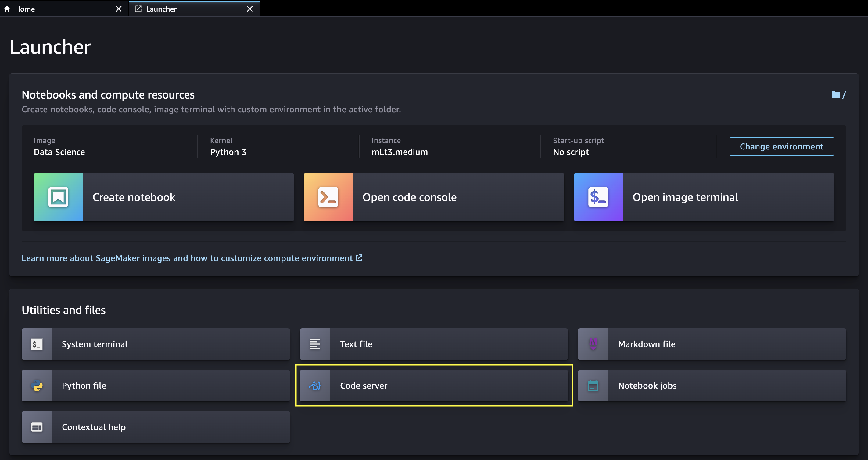This screenshot has height=460, width=868.
Task: Click the Python file icon
Action: 37,386
